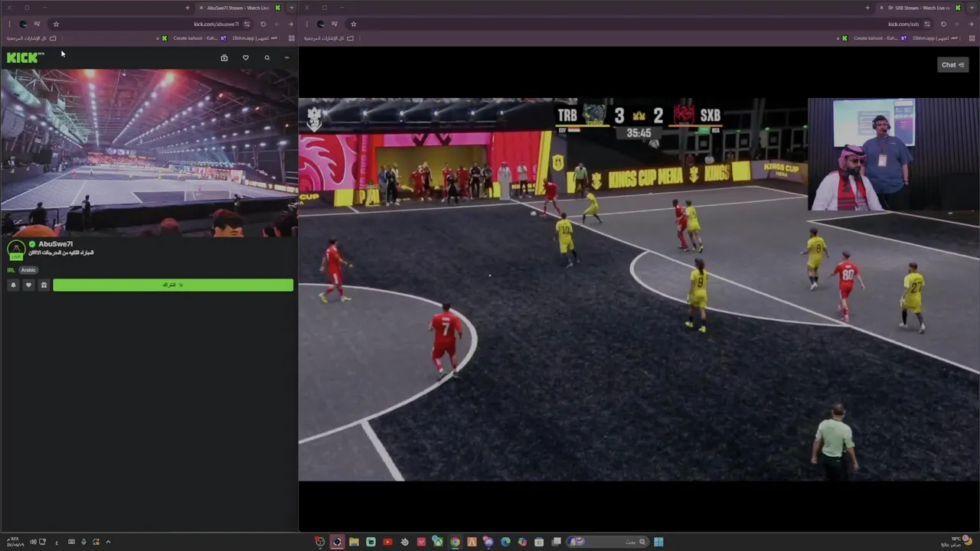
Task: Click the AbuSwe7l stream video player
Action: pyautogui.click(x=149, y=153)
